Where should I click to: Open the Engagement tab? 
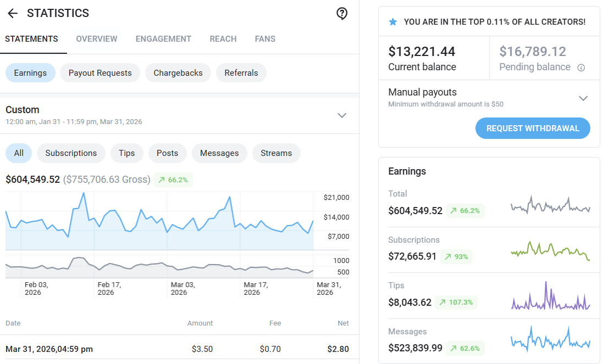click(163, 39)
